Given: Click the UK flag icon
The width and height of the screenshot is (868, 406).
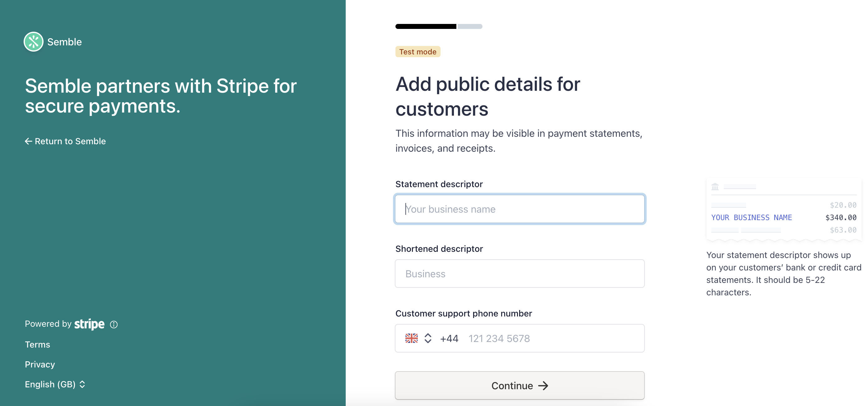Looking at the screenshot, I should [x=411, y=338].
